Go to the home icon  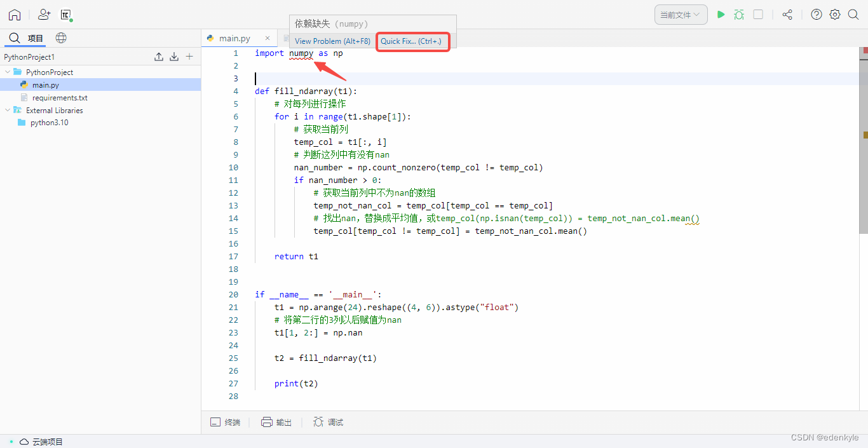point(15,15)
